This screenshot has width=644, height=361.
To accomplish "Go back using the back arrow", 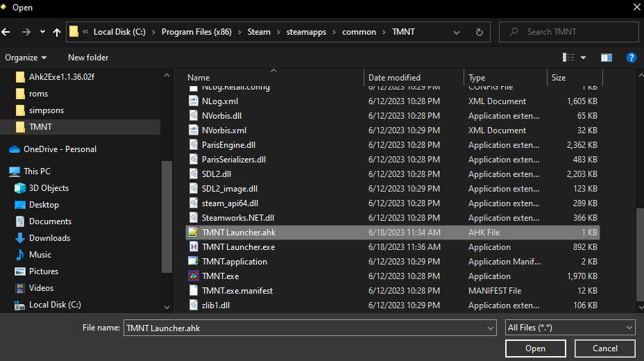I will (x=6, y=32).
